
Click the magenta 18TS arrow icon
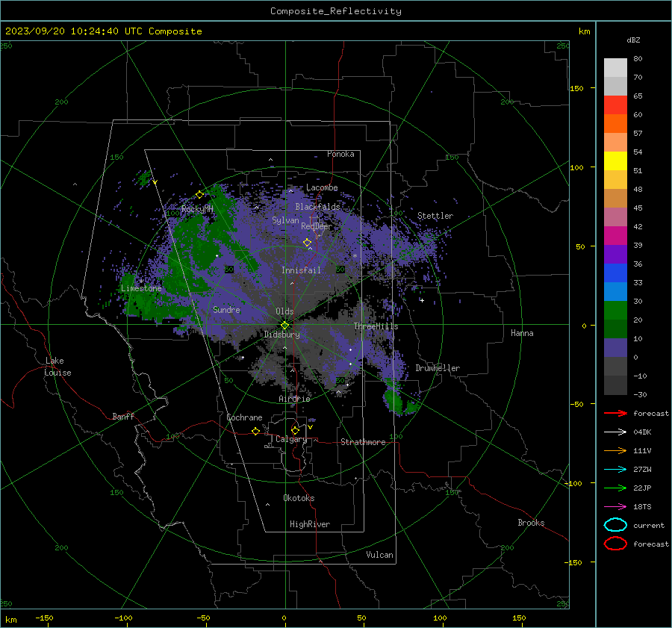pyautogui.click(x=615, y=507)
